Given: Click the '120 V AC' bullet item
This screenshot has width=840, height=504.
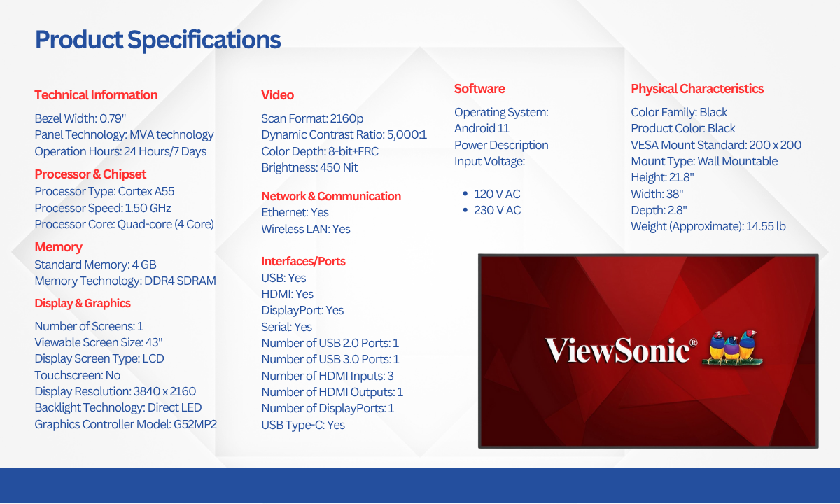Looking at the screenshot, I should [497, 194].
